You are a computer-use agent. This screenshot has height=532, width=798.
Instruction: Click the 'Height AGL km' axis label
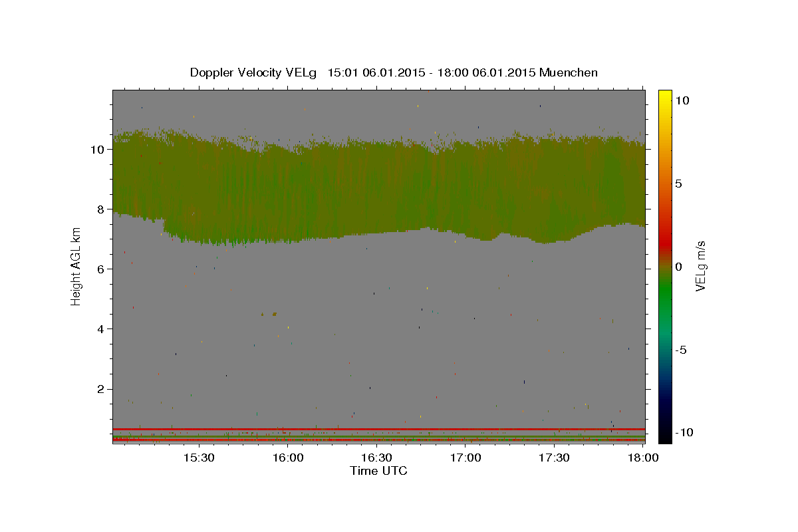click(76, 267)
